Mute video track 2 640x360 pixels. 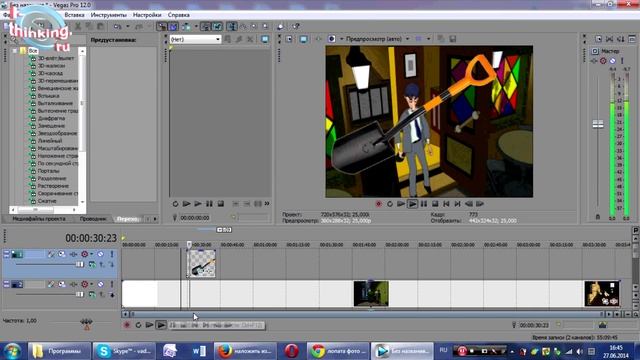100,284
